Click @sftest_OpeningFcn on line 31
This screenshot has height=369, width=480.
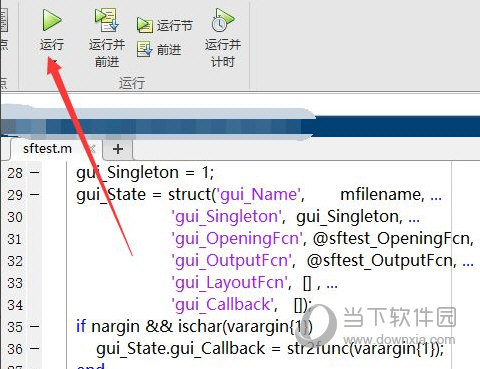(x=391, y=239)
